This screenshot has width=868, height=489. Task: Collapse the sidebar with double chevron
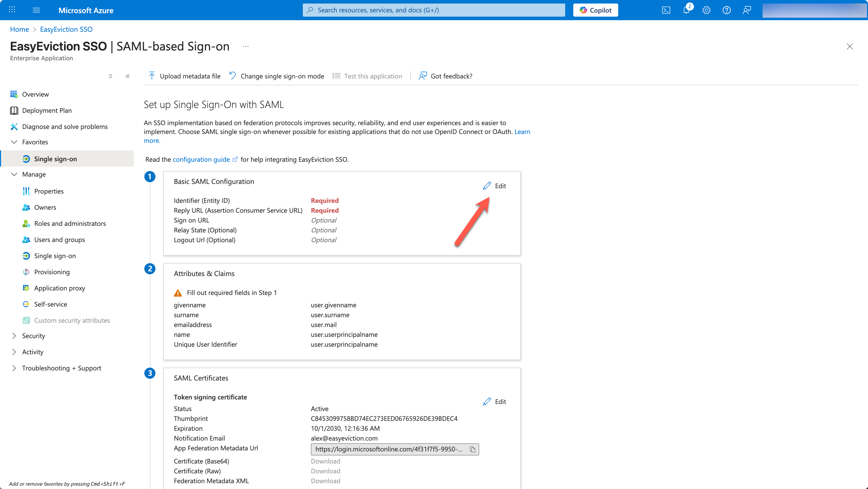coord(128,76)
